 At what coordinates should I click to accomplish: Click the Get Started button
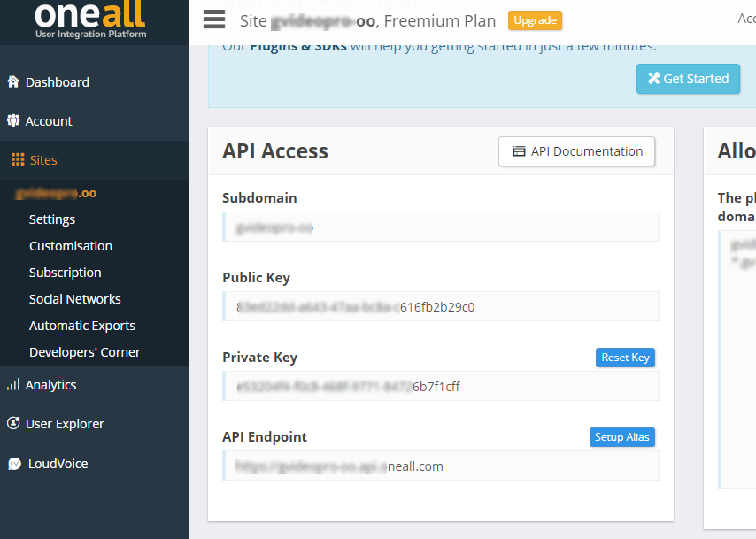tap(688, 79)
